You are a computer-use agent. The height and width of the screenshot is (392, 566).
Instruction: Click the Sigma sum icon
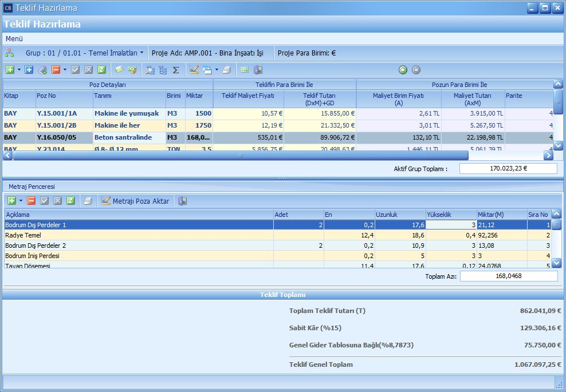click(176, 70)
